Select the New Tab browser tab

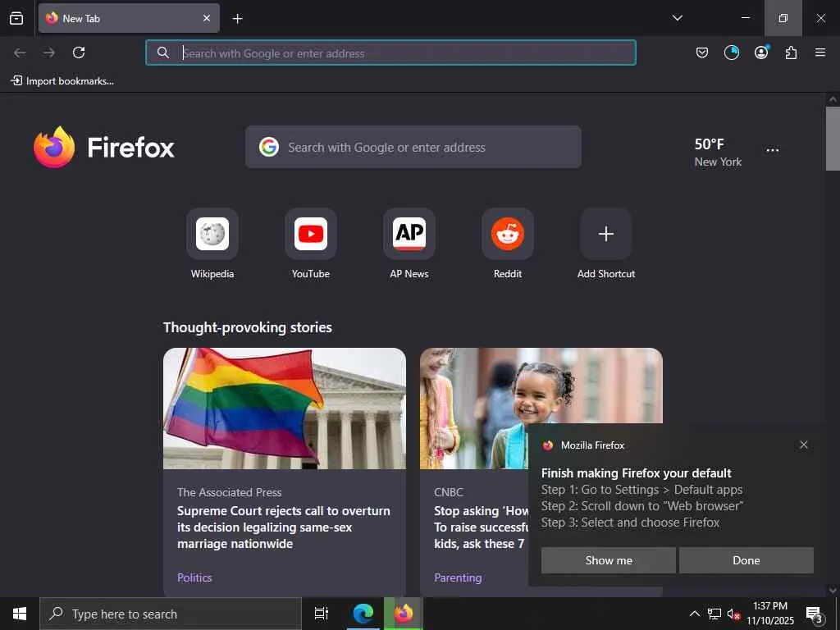pyautogui.click(x=129, y=18)
